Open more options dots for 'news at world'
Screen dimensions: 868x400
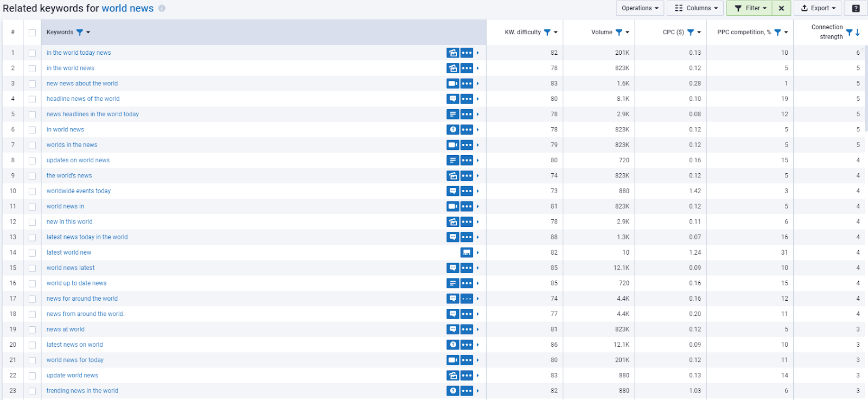click(467, 329)
